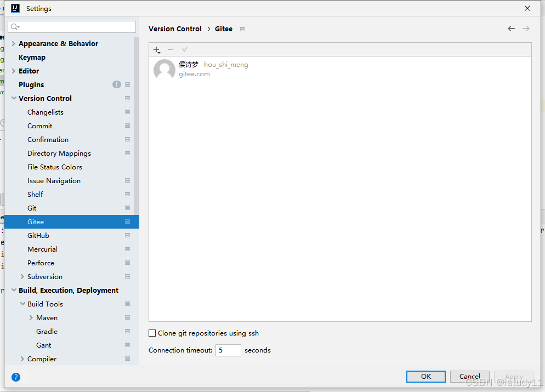Enable Clone git repositories using ssh
Screen dimensions: 545x392
pos(152,333)
